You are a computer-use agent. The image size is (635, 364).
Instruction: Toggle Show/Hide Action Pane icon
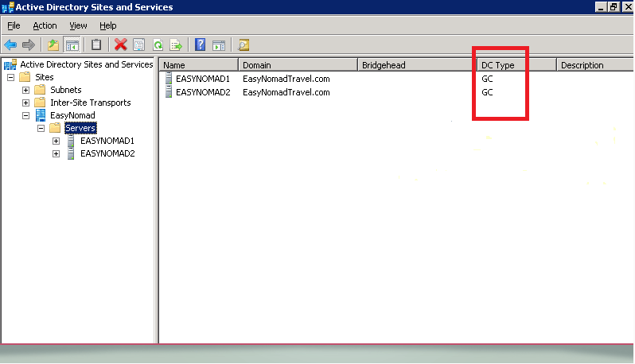[219, 45]
